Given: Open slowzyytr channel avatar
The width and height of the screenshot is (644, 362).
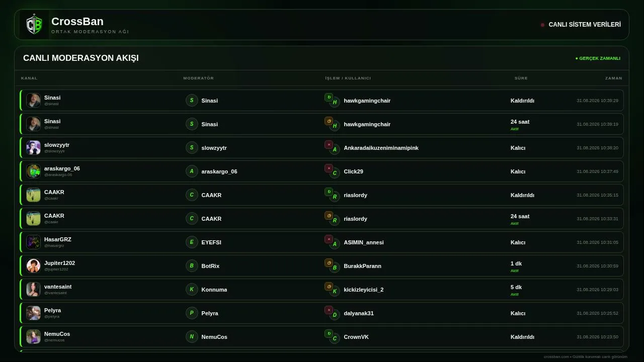Looking at the screenshot, I should 33,148.
